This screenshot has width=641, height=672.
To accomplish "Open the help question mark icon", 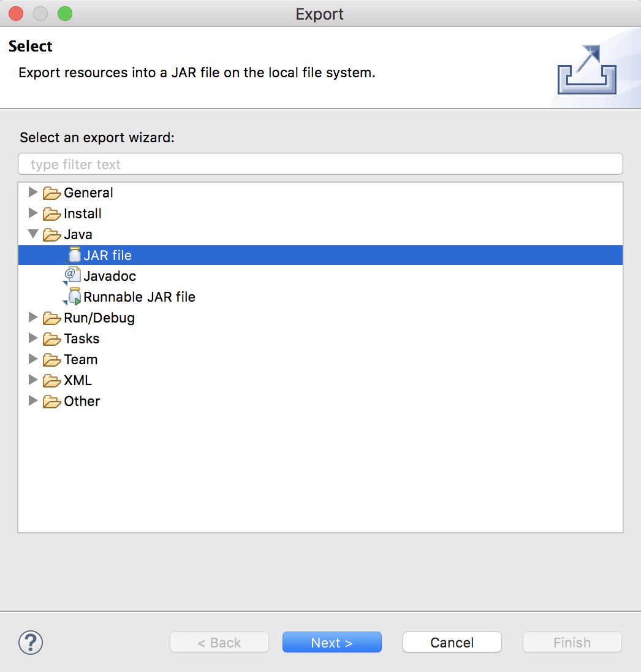I will pyautogui.click(x=31, y=643).
